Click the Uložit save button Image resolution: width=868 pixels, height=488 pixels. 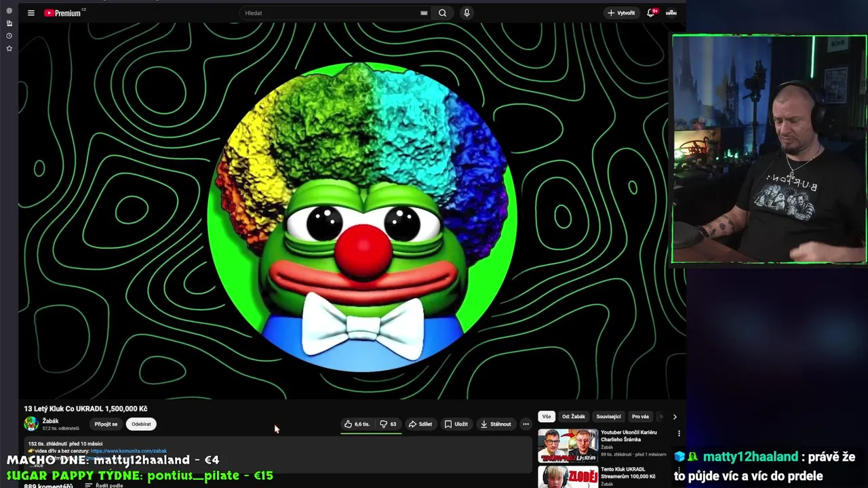(456, 424)
